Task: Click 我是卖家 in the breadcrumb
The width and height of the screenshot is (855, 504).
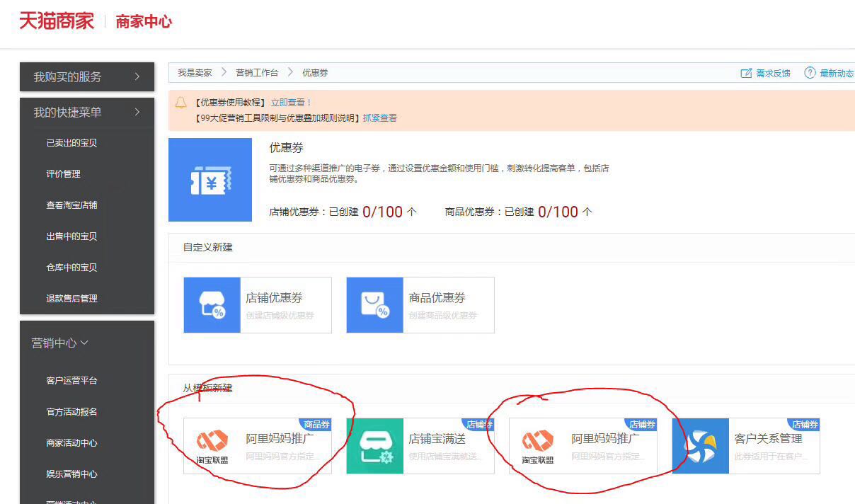Action: [195, 73]
